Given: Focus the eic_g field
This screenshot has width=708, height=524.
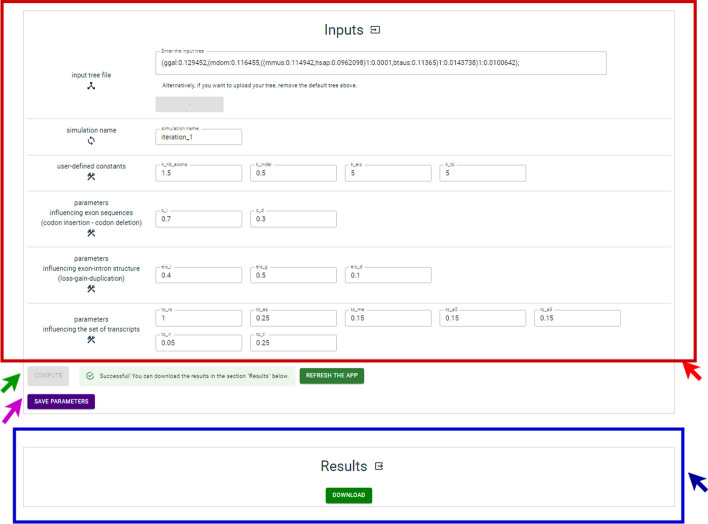Looking at the screenshot, I should [x=293, y=275].
